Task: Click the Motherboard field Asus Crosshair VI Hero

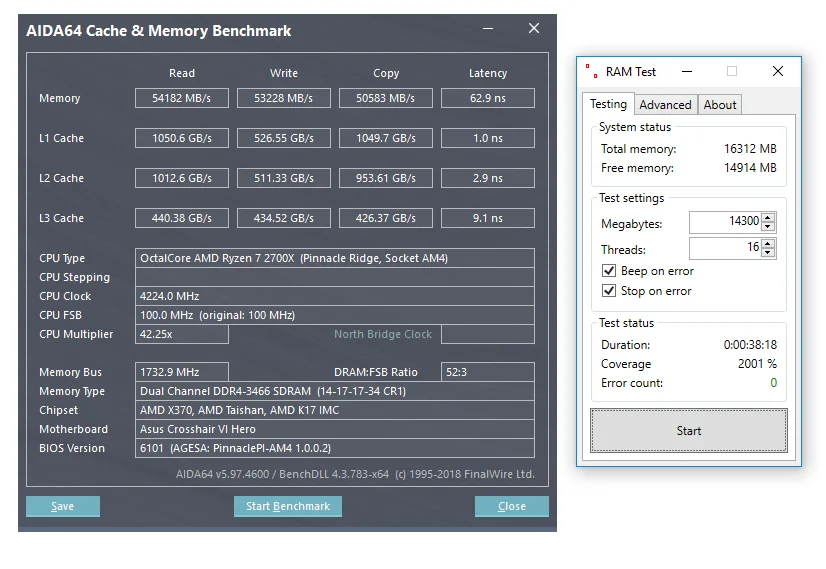Action: tap(335, 429)
